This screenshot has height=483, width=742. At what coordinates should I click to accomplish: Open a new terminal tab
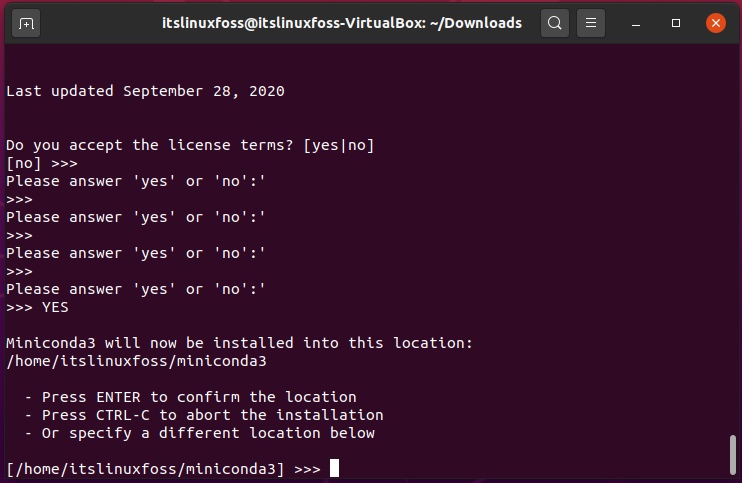(x=26, y=23)
